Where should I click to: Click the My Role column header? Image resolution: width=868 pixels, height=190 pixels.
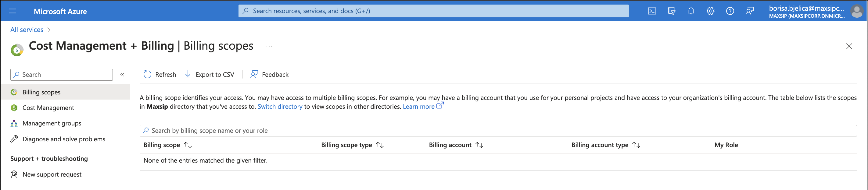coord(726,145)
